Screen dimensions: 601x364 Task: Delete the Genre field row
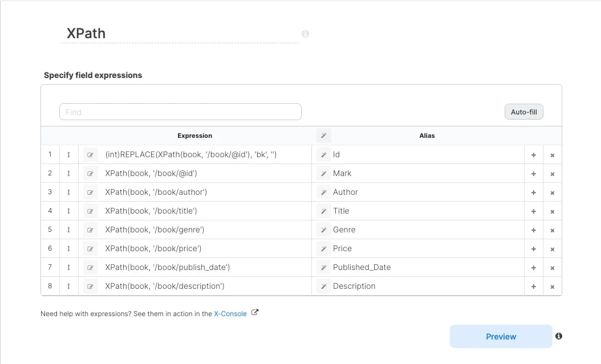pyautogui.click(x=553, y=230)
